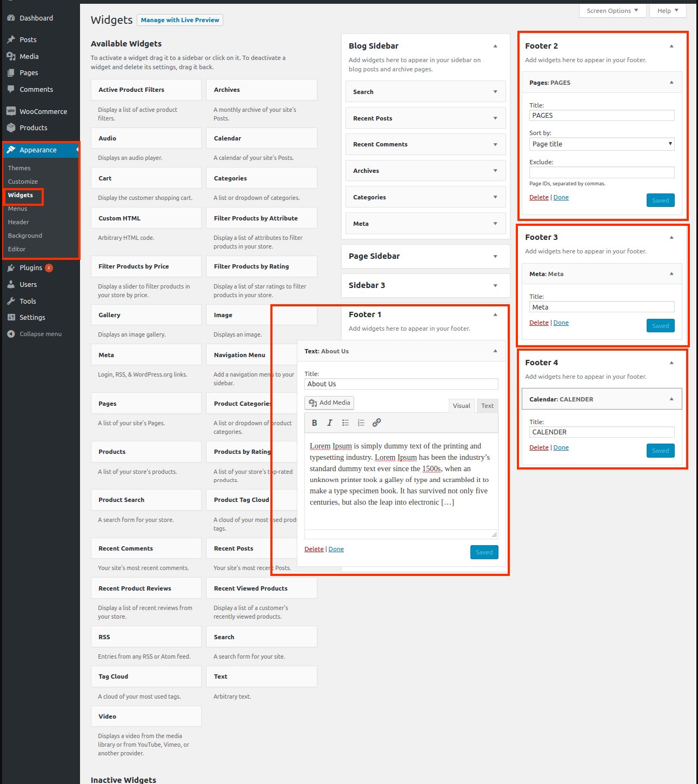The image size is (698, 784).
Task: Click the Exclude input field
Action: (x=601, y=172)
